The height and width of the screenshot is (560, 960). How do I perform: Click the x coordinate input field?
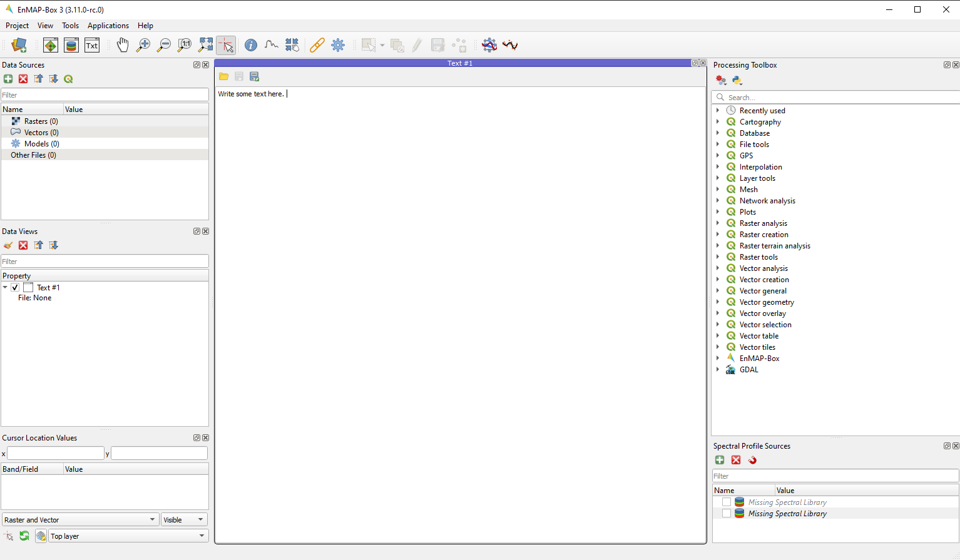pos(56,453)
